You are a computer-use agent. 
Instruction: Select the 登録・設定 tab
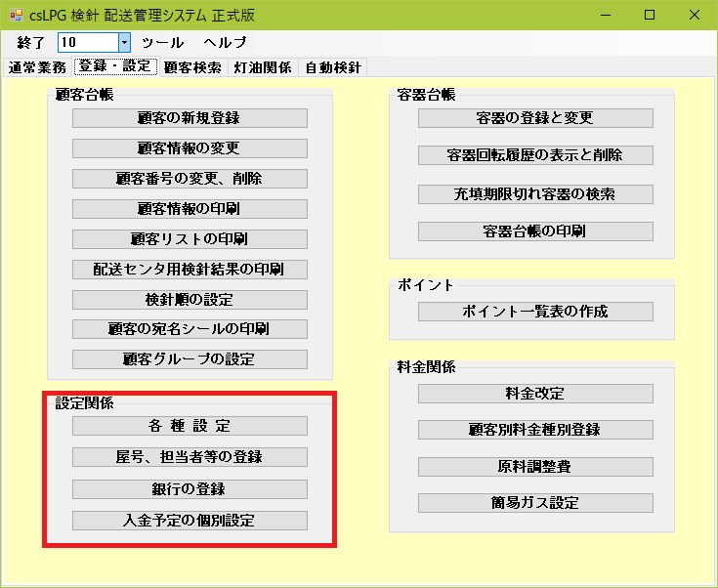pos(115,66)
